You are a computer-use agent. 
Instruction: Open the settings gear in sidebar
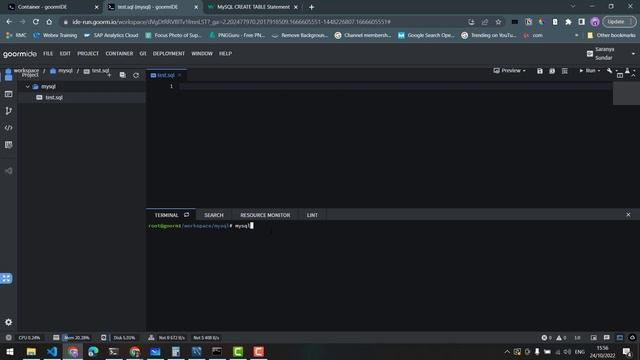click(x=9, y=322)
